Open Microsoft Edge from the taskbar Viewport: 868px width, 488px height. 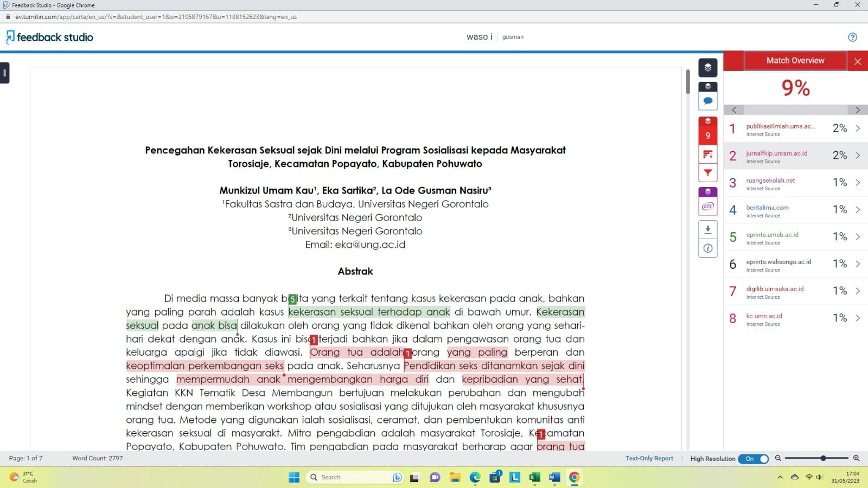coord(475,477)
